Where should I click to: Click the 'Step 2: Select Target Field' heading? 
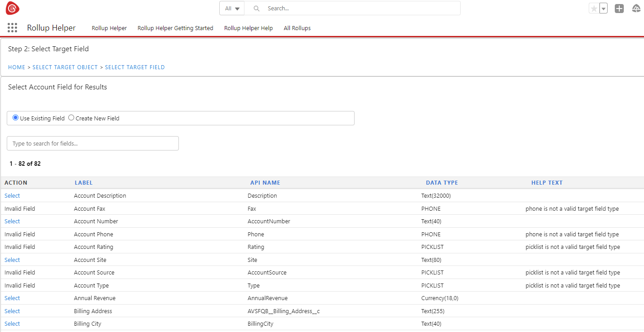click(x=49, y=49)
